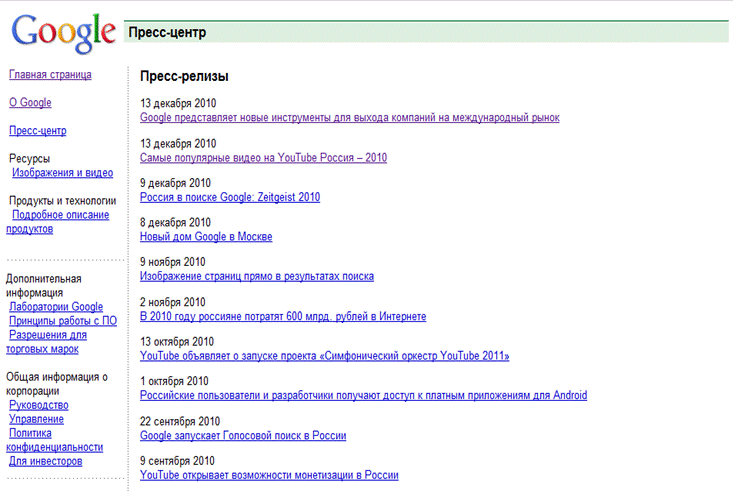Open Google запускает Голосовой поиск в России
Image resolution: width=733 pixels, height=491 pixels.
pyautogui.click(x=243, y=435)
